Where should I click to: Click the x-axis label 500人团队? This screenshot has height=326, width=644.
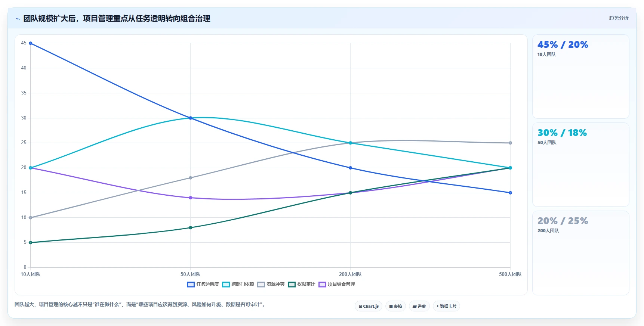pyautogui.click(x=510, y=274)
